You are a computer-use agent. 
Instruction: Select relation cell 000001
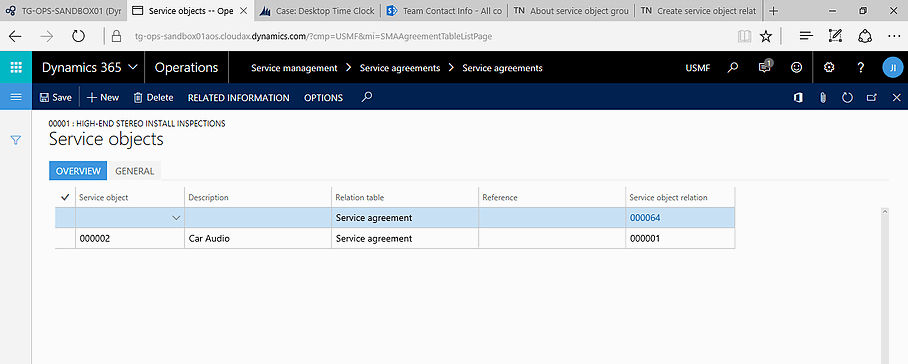(680, 238)
